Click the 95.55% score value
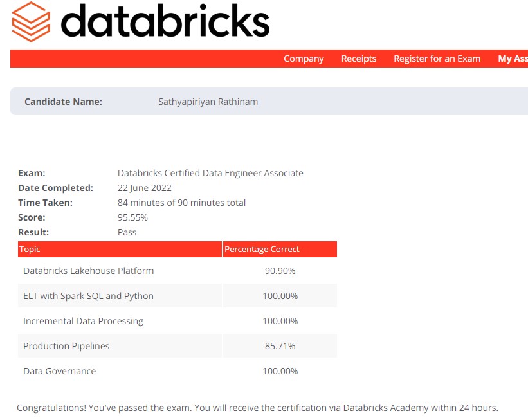Image resolution: width=528 pixels, height=420 pixels. click(x=134, y=217)
